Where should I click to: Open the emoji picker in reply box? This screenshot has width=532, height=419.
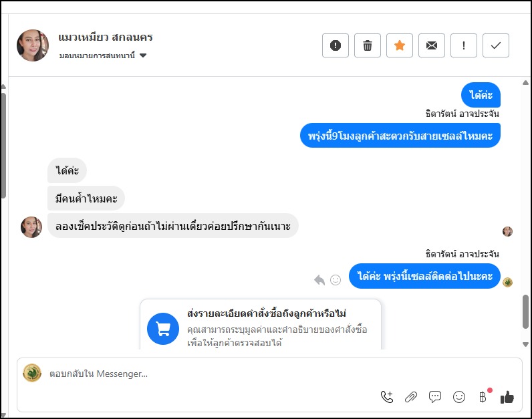tap(459, 397)
